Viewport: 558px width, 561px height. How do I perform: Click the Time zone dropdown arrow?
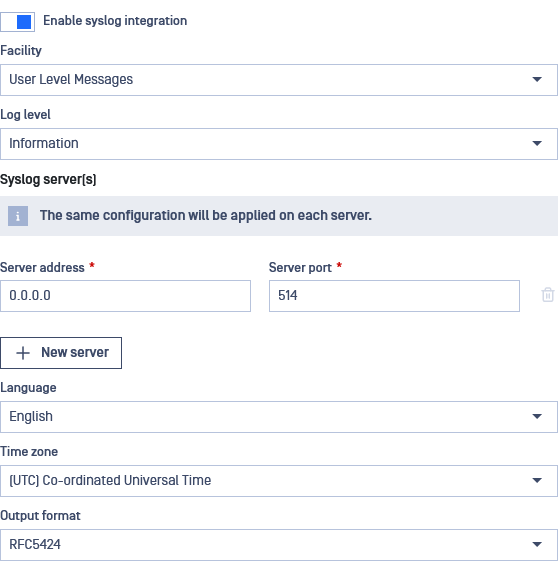point(537,480)
